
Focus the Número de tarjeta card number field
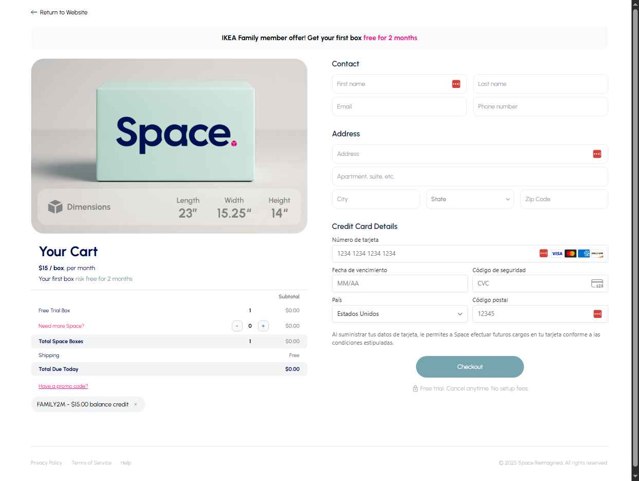click(x=469, y=254)
